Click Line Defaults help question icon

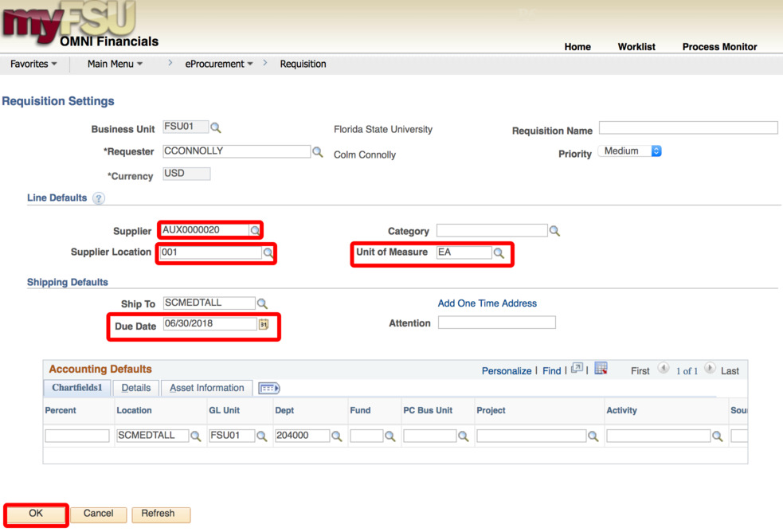[99, 198]
